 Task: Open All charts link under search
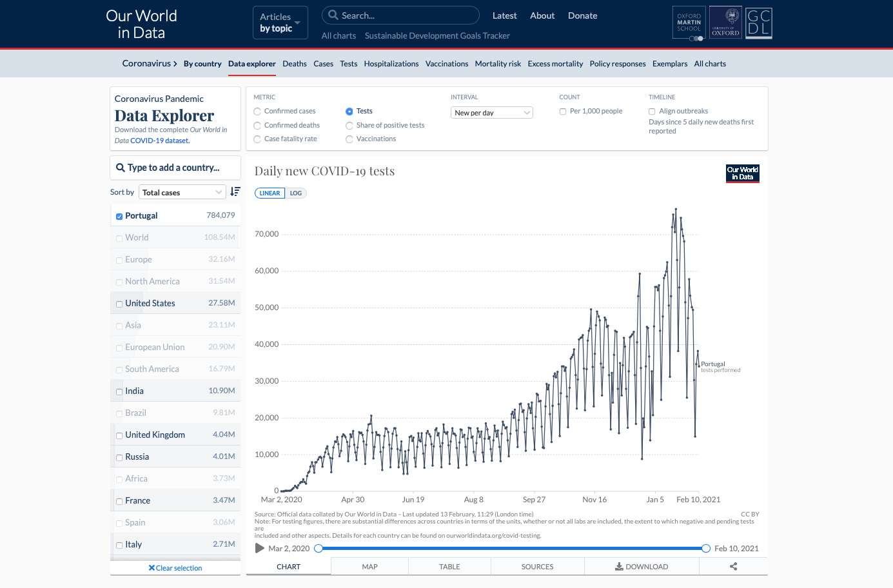(339, 36)
